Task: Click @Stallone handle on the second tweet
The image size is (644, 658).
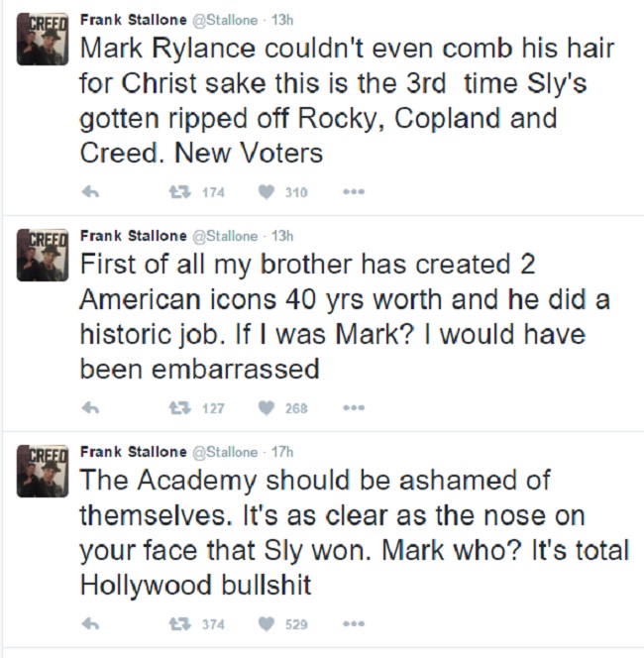Action: (x=227, y=235)
